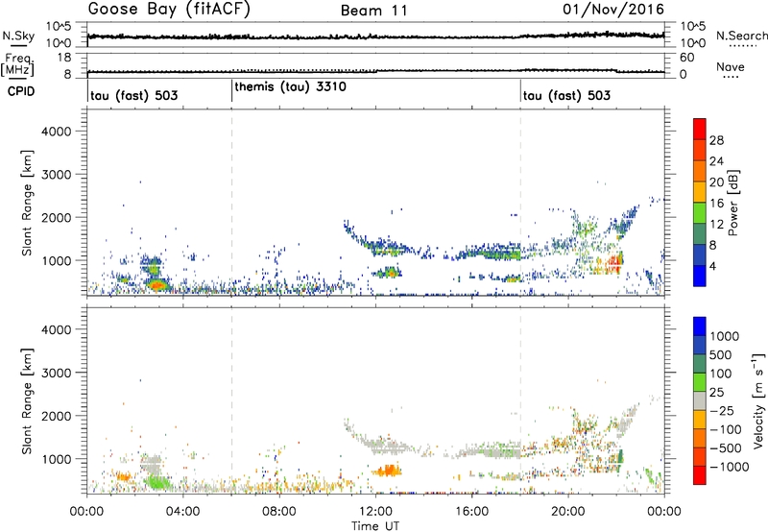Click the 'N.Sky' legend label

pos(18,36)
